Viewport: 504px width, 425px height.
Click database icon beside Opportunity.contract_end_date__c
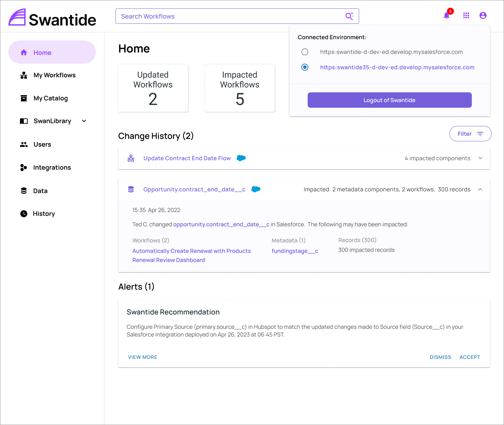click(x=131, y=189)
